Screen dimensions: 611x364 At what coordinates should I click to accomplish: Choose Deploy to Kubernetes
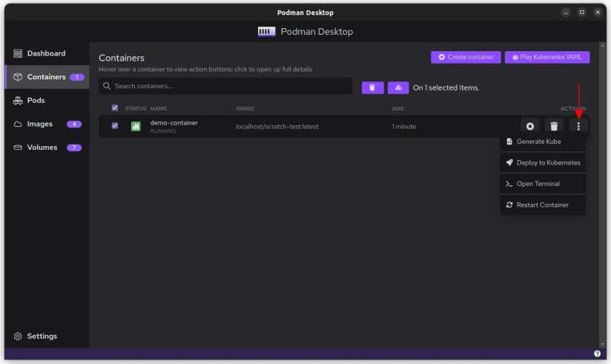(x=543, y=162)
